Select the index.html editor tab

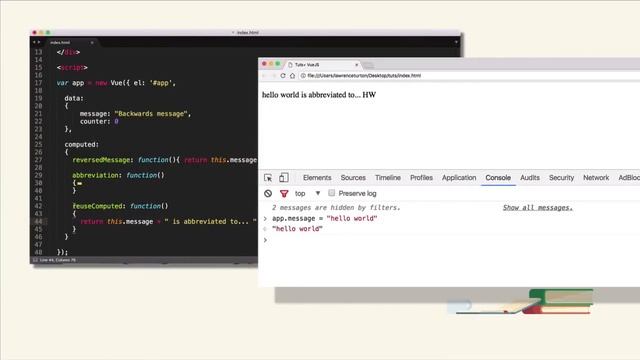tap(70, 42)
